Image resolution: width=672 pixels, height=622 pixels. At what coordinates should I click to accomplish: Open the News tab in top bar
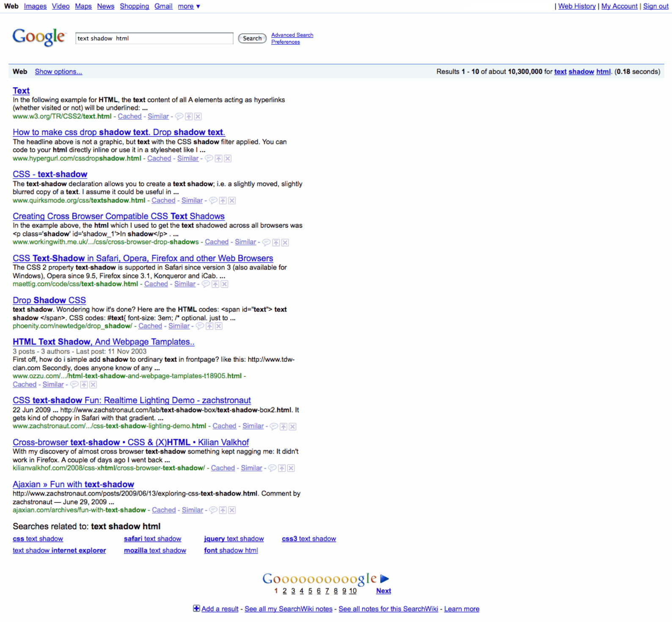point(105,6)
